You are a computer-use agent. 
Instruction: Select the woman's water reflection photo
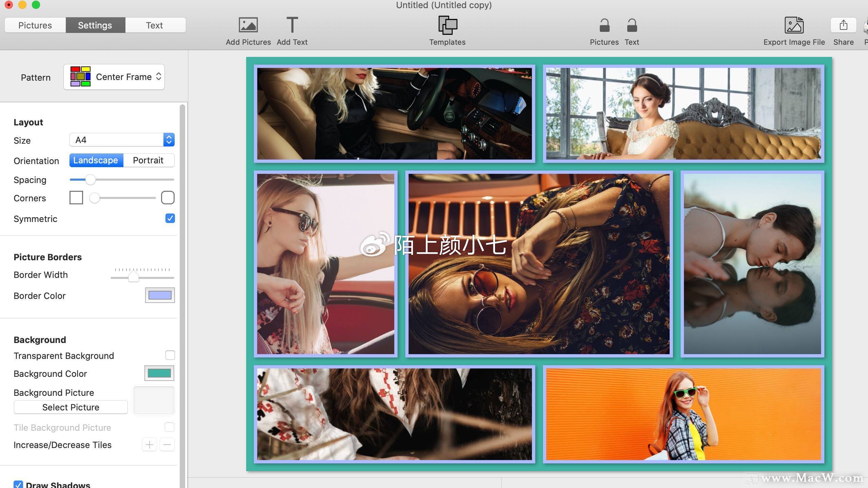coord(752,264)
